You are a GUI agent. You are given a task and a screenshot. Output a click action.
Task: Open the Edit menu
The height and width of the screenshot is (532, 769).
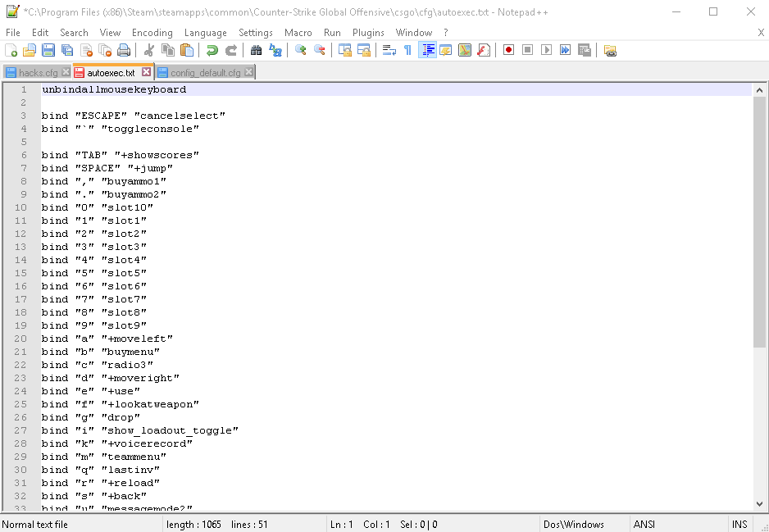click(40, 32)
